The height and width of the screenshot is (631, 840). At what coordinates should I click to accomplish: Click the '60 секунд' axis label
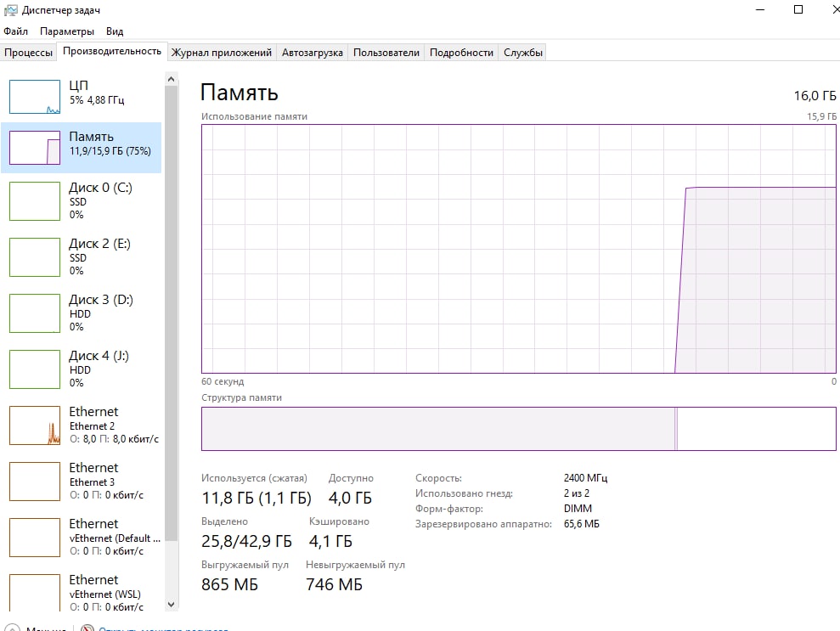click(223, 382)
